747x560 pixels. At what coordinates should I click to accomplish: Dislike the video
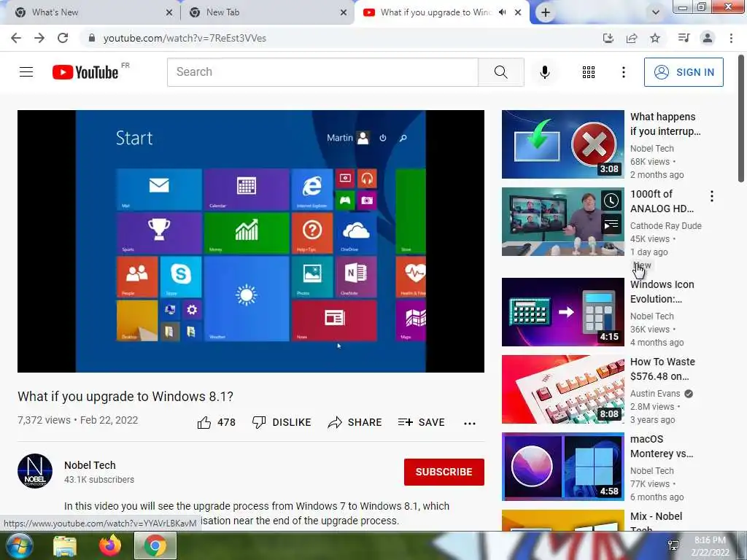(282, 422)
